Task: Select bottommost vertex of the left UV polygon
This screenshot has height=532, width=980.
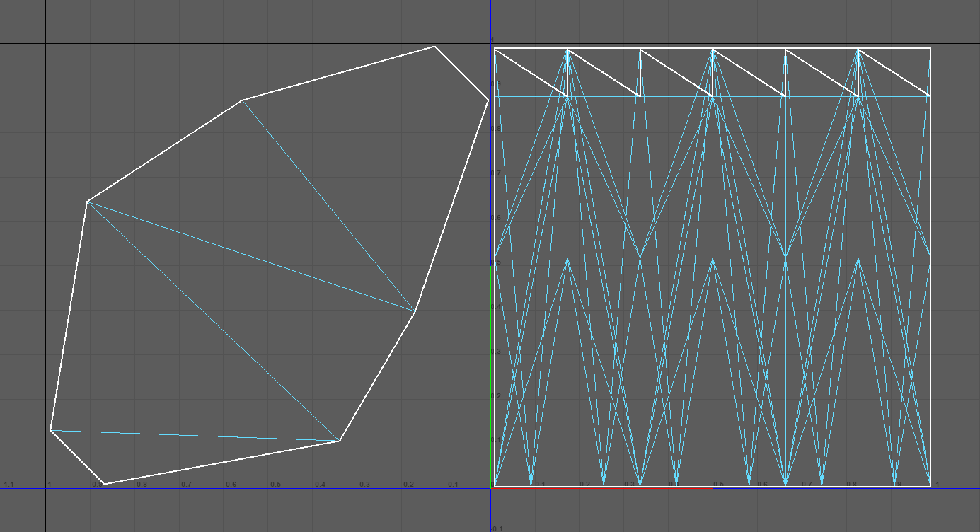Action: [103, 484]
